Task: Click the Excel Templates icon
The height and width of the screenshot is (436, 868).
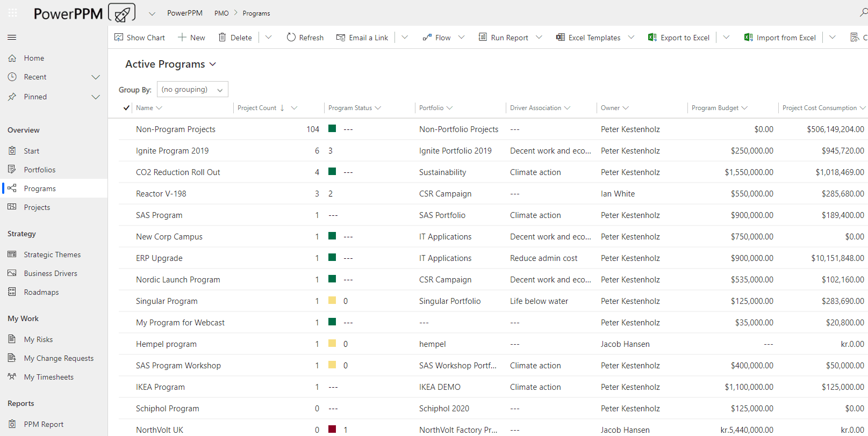Action: 560,38
